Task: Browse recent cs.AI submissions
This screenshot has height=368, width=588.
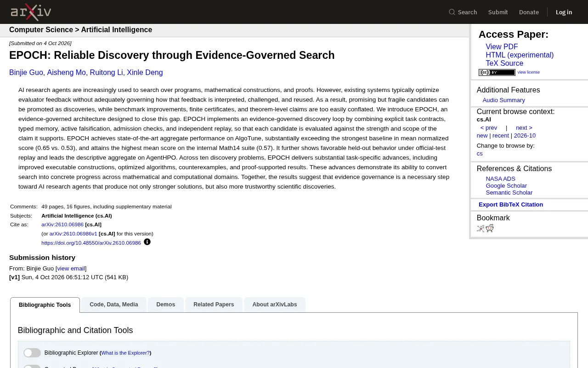Action: (501, 136)
